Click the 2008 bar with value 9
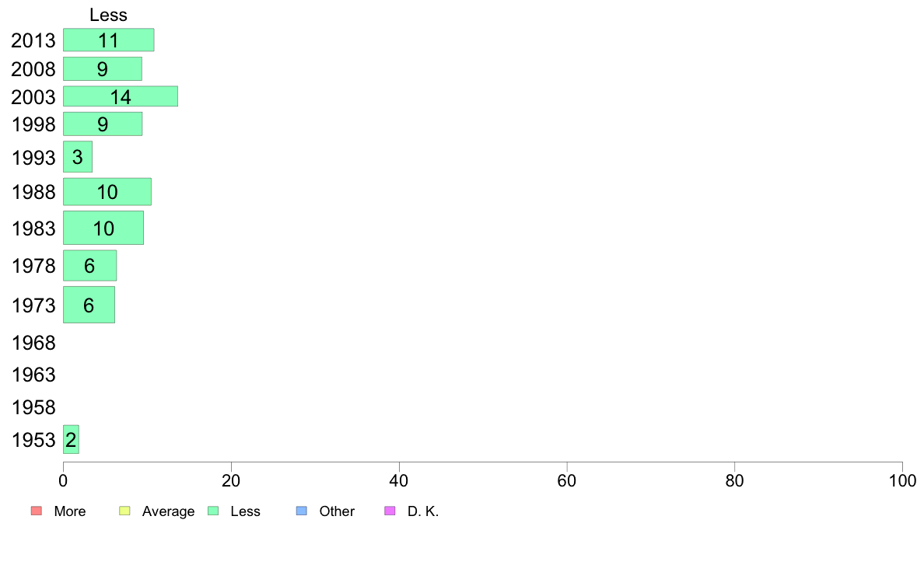924x572 pixels. pyautogui.click(x=102, y=69)
